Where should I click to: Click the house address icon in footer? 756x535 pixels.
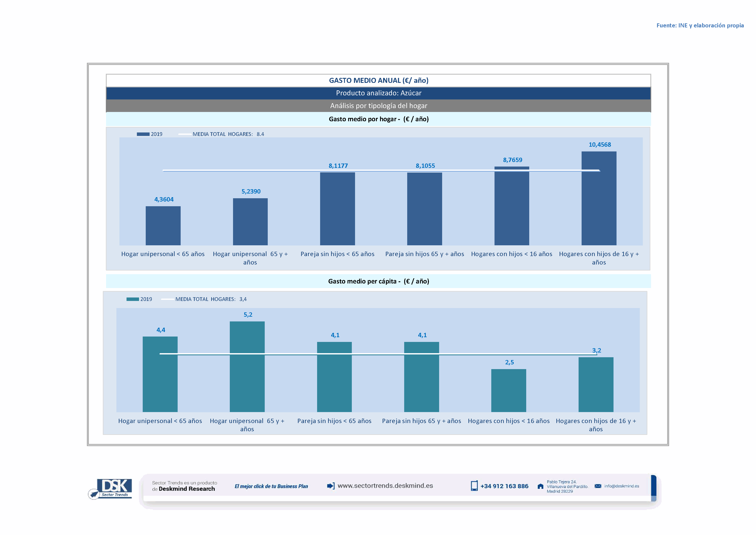coord(540,486)
